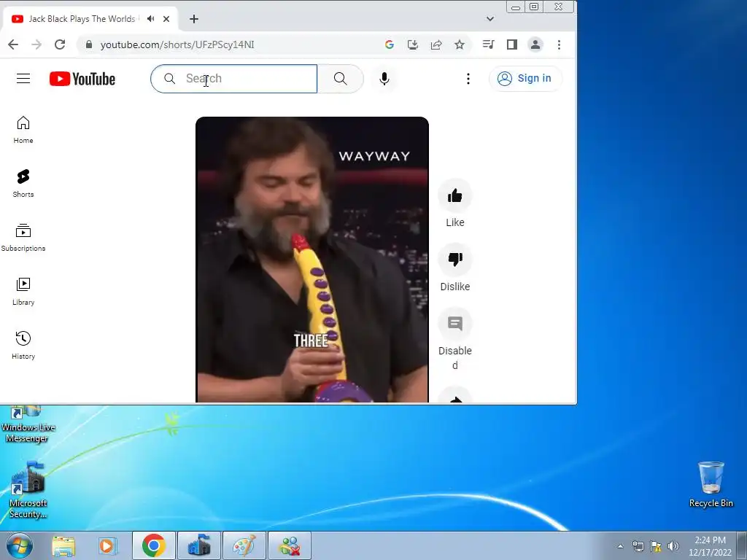This screenshot has width=747, height=560.
Task: Open Chrome three-dot menu
Action: [x=560, y=44]
